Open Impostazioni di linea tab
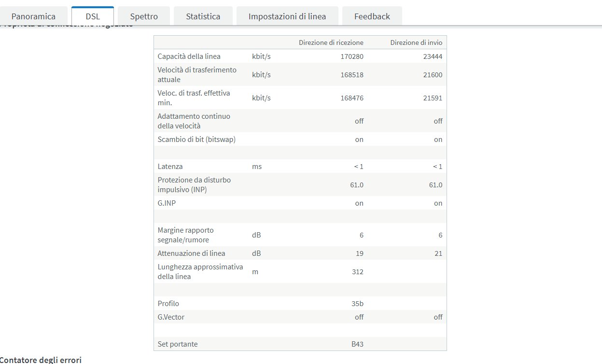Image resolution: width=602 pixels, height=364 pixels. click(287, 16)
